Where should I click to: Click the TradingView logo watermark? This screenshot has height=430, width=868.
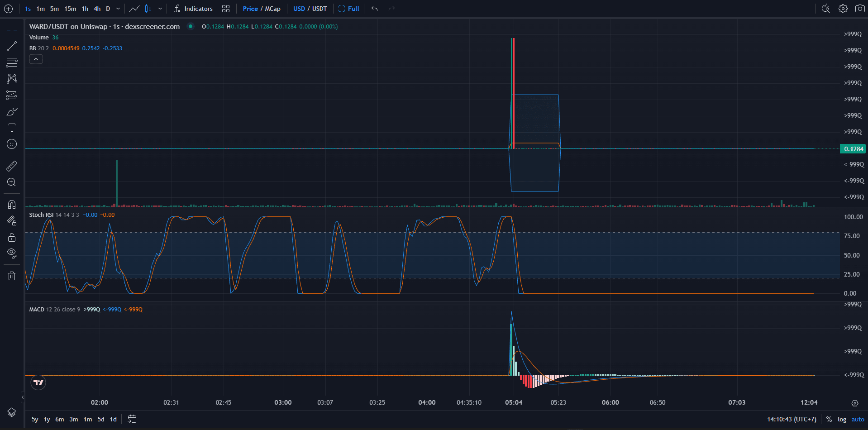click(x=38, y=382)
